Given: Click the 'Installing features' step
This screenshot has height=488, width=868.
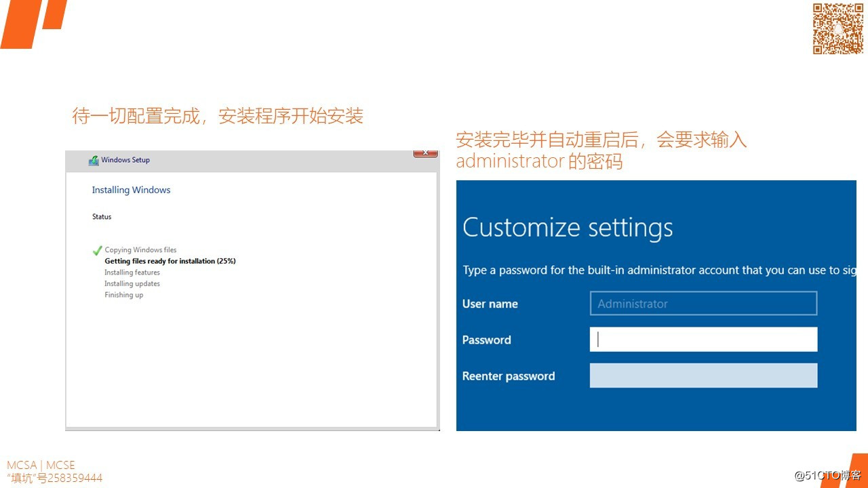Looking at the screenshot, I should tap(132, 272).
